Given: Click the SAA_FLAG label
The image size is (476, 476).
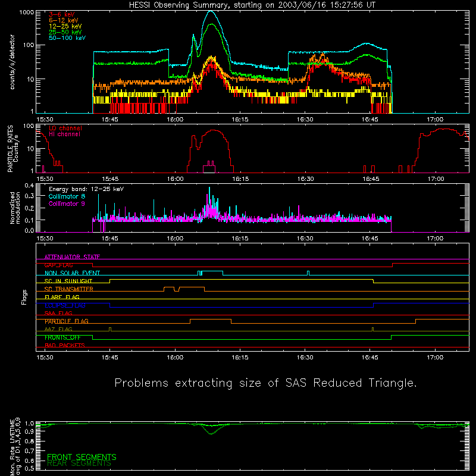Looking at the screenshot, I should 58,313.
